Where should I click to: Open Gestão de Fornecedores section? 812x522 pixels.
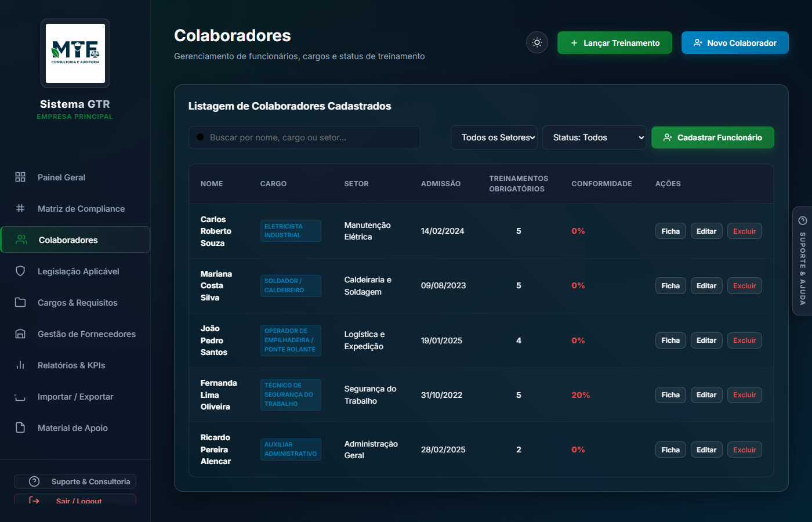(75, 333)
